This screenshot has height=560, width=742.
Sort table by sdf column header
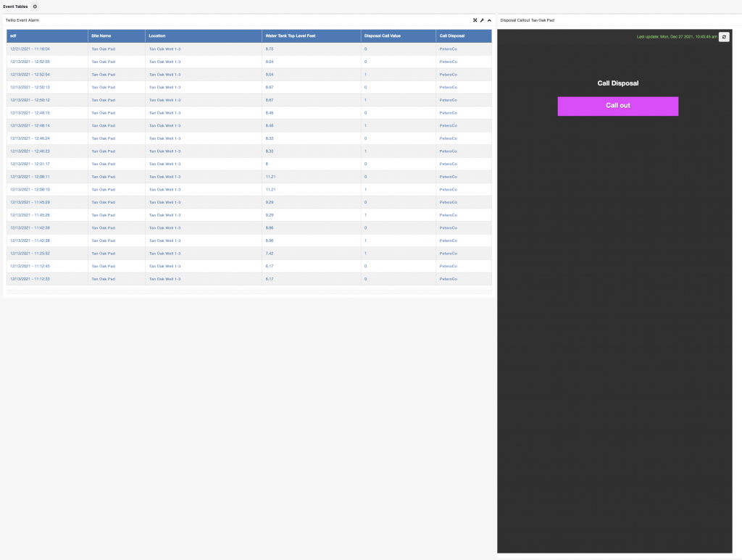click(x=47, y=36)
